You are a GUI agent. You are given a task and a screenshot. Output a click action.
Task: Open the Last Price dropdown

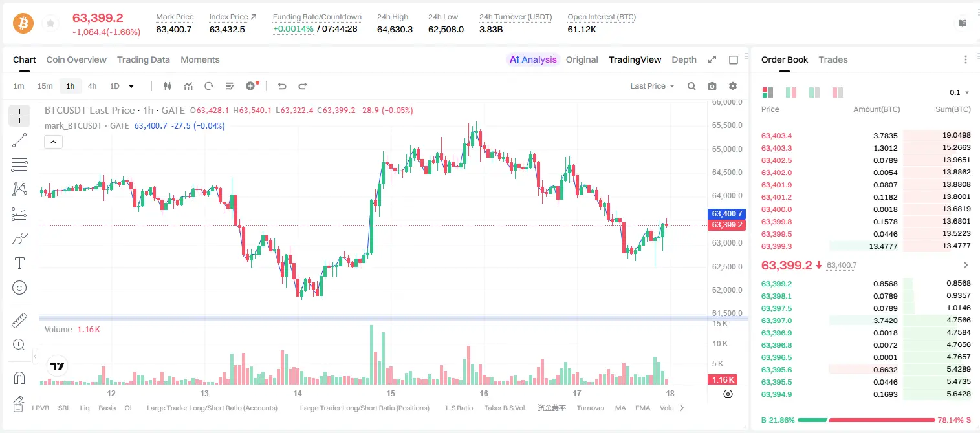pyautogui.click(x=652, y=86)
